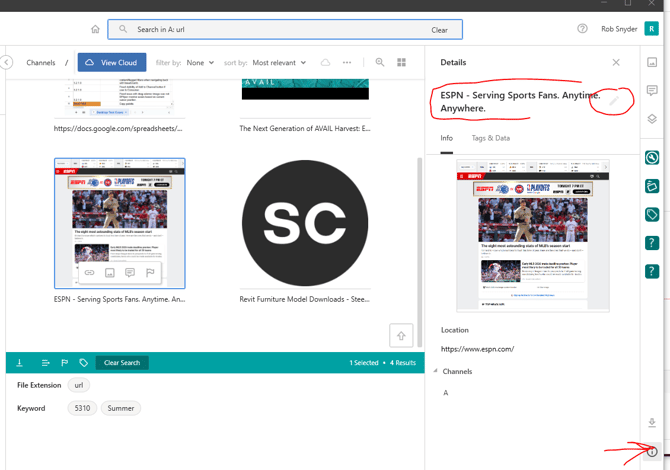The width and height of the screenshot is (670, 470).
Task: Click the info icon at the bottom right
Action: coord(652,452)
